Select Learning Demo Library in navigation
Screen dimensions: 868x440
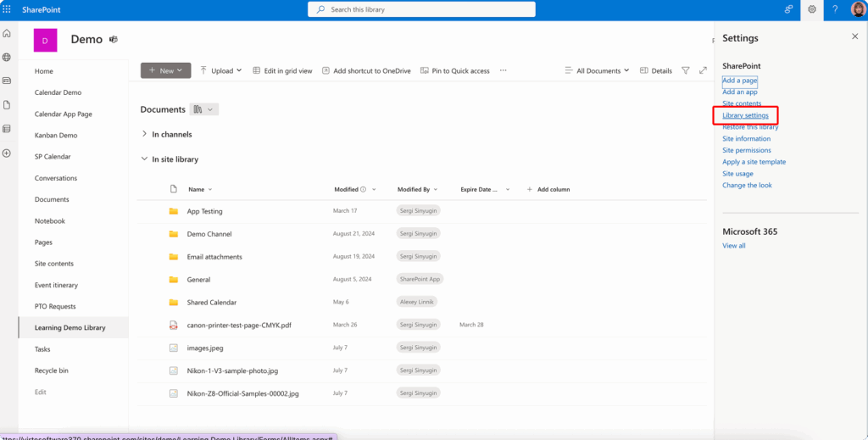click(70, 327)
